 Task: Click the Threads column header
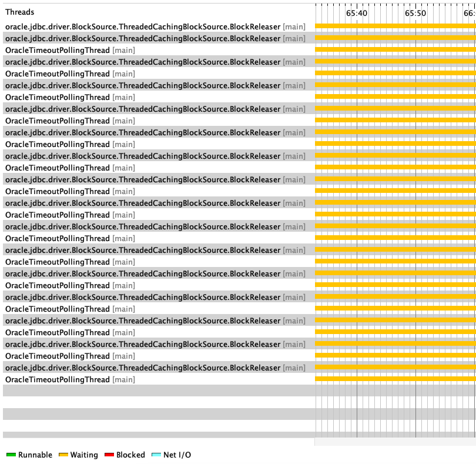coord(21,11)
